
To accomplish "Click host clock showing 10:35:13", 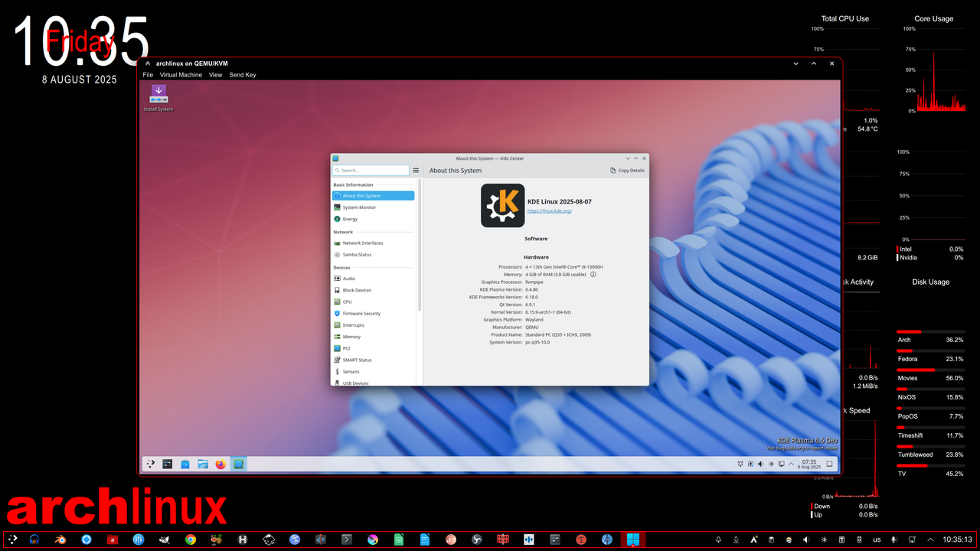I will coord(958,540).
